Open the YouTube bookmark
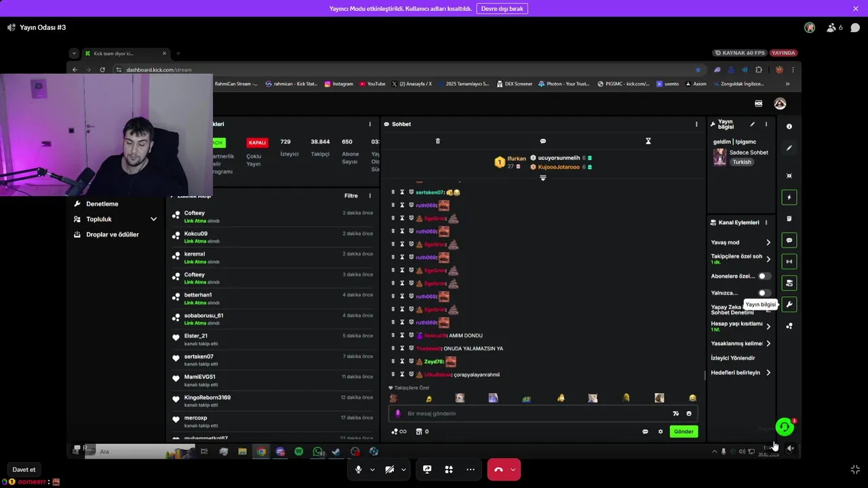Viewport: 868px width, 488px height. (372, 84)
